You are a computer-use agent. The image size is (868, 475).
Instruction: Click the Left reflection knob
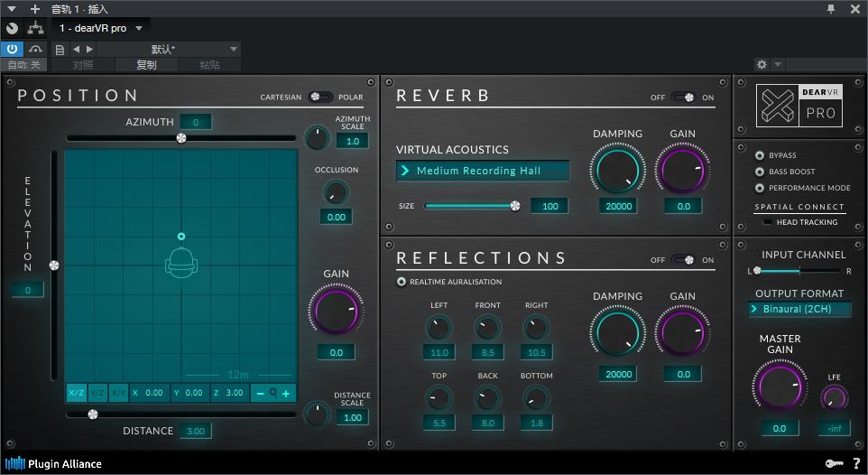439,328
